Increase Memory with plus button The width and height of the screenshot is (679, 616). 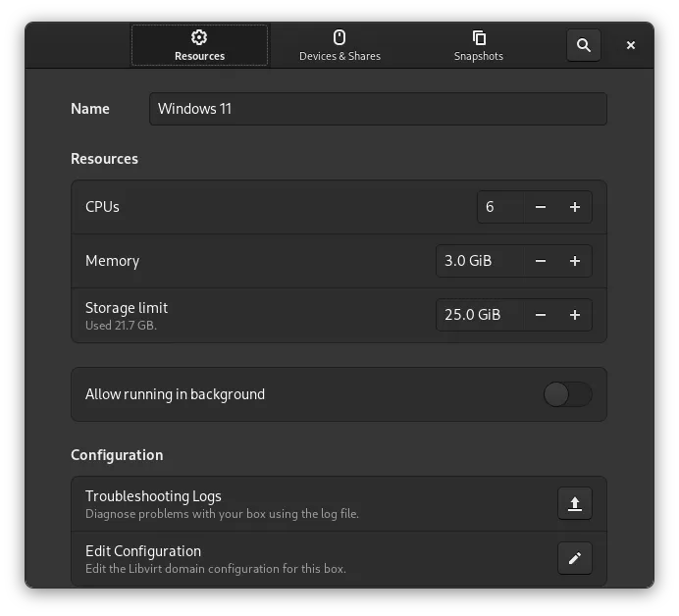click(x=575, y=261)
